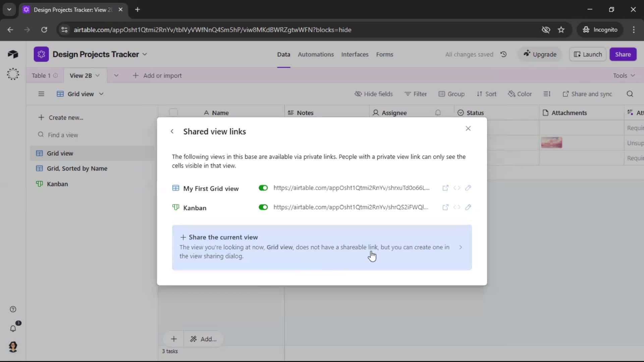The image size is (644, 362).
Task: Open Hide fields menu
Action: point(374,94)
